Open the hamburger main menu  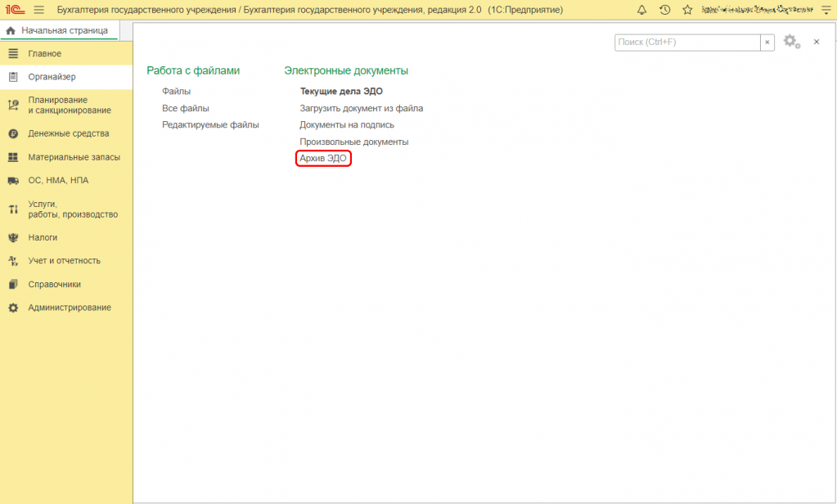coord(38,9)
